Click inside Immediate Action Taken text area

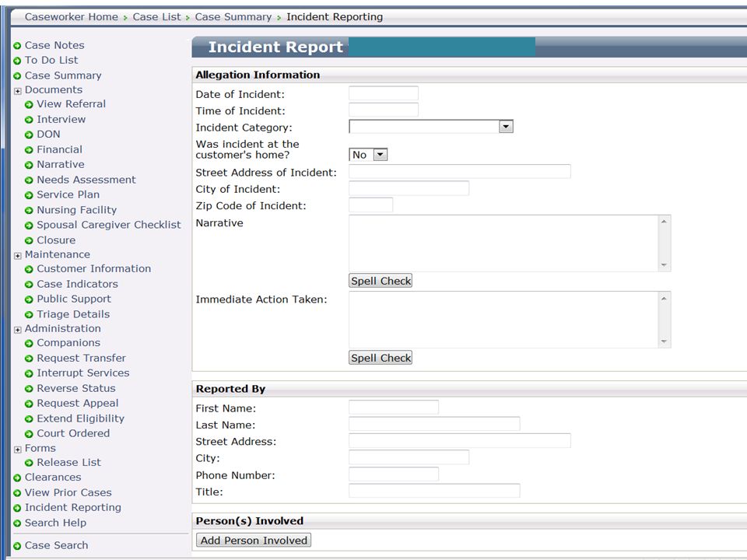pyautogui.click(x=503, y=320)
